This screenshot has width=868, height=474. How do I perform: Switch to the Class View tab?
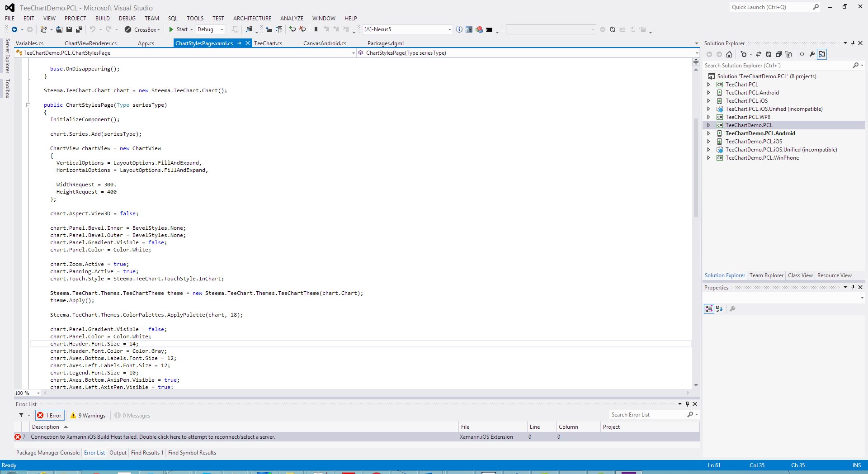click(x=800, y=275)
